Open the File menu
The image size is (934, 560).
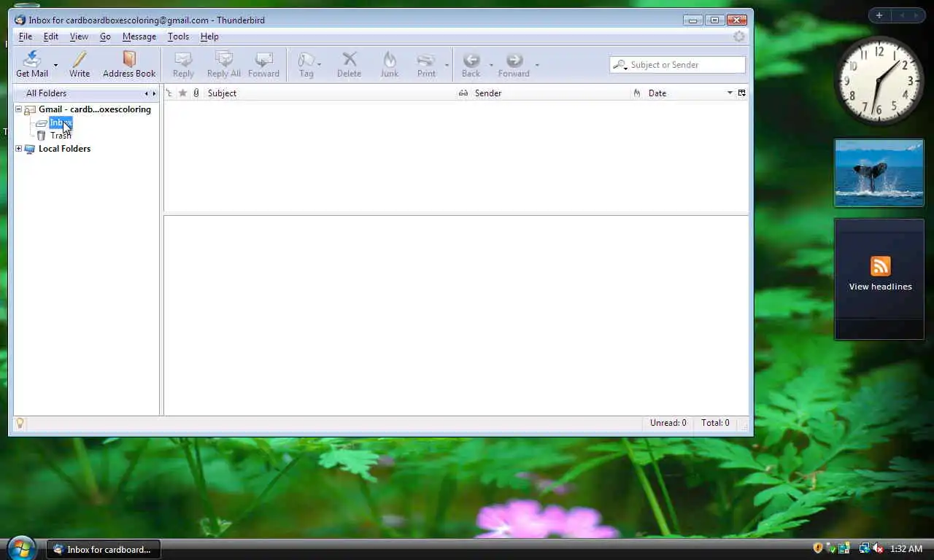26,36
